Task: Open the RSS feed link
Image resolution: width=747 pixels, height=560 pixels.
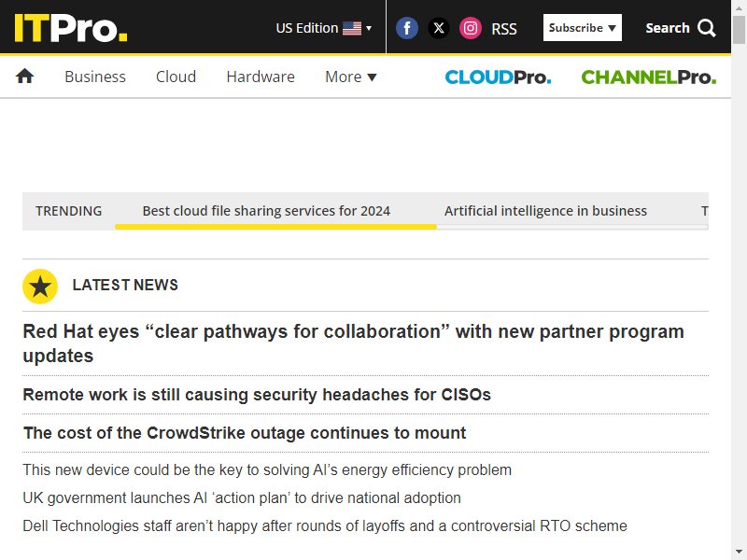Action: pyautogui.click(x=504, y=29)
